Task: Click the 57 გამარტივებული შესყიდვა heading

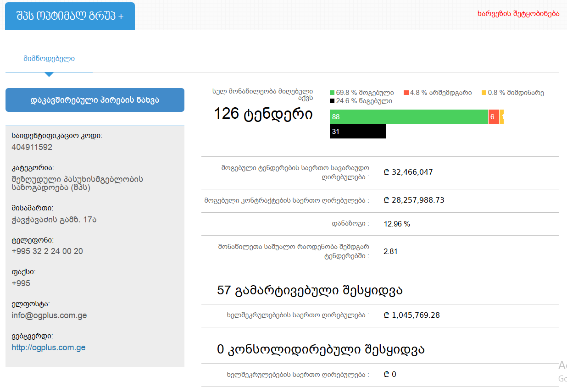Action: pos(310,290)
